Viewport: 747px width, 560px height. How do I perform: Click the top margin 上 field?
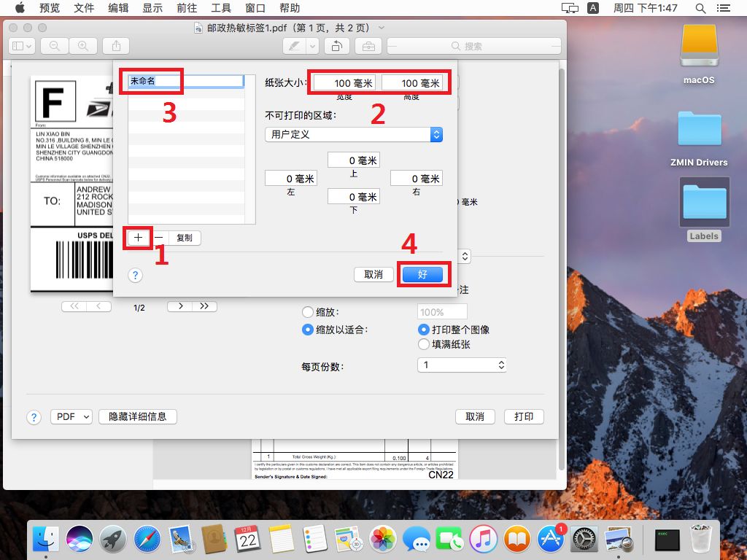point(354,160)
